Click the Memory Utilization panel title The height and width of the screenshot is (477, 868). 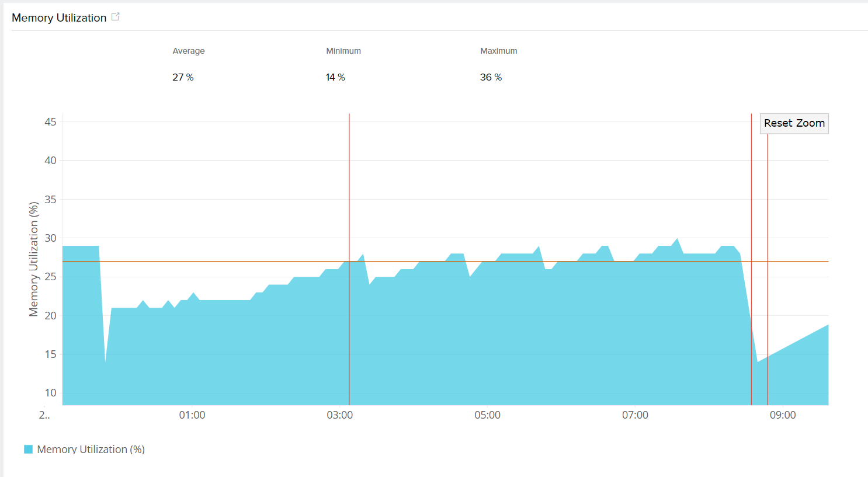click(x=59, y=18)
